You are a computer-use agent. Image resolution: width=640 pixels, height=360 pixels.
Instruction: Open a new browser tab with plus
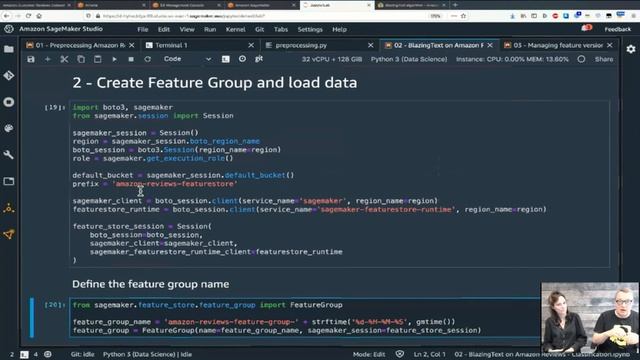[x=455, y=5]
